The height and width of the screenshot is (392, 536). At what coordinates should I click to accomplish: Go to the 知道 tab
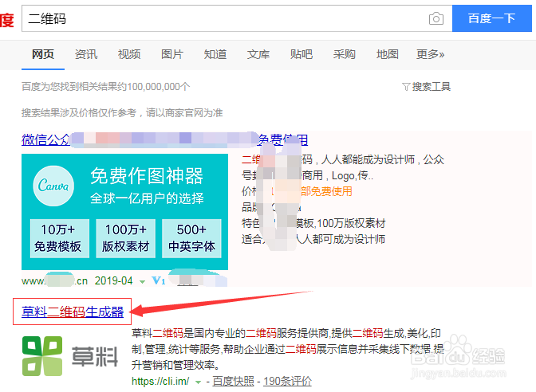(215, 54)
